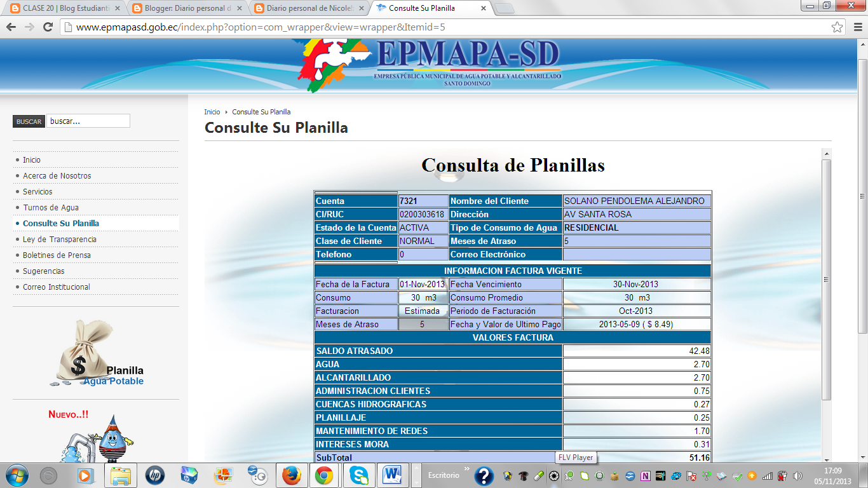This screenshot has width=868, height=488.
Task: Open the Servicios sidebar item
Action: click(x=37, y=192)
